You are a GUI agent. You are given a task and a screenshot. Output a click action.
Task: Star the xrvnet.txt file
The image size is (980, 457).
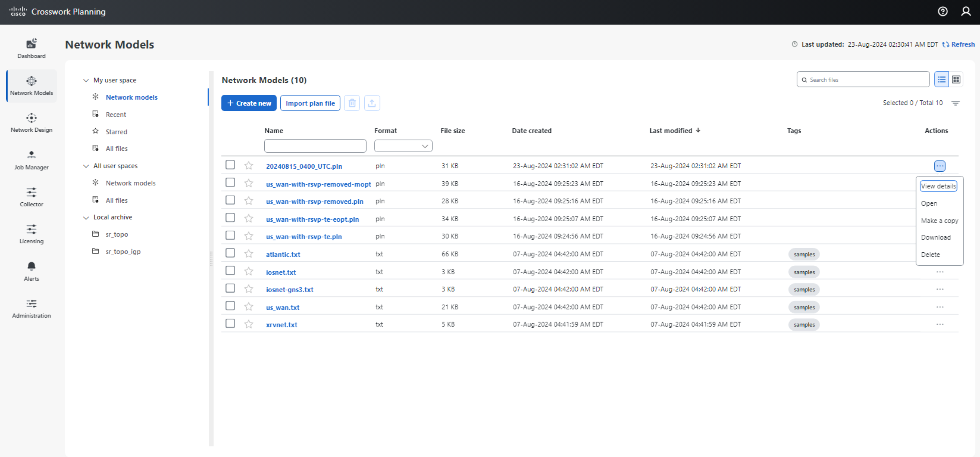(249, 324)
